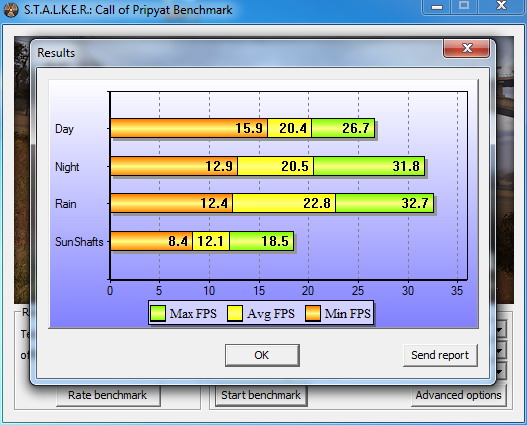
Task: Open the middle partially hidden dropdown arrow
Action: (500, 351)
